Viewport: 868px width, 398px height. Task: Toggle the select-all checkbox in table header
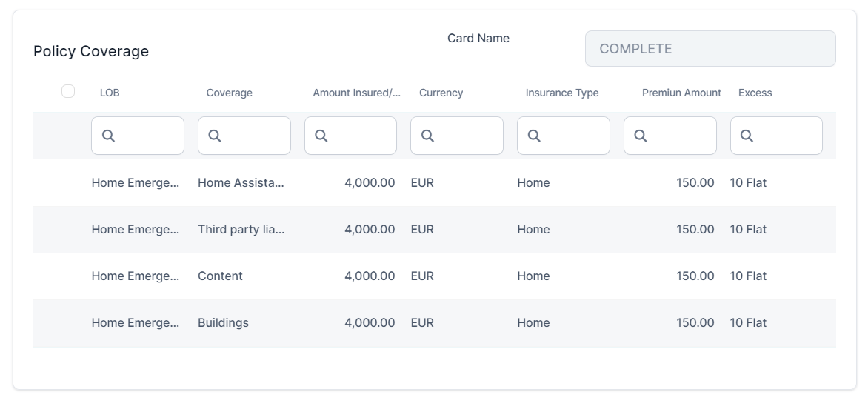point(68,91)
